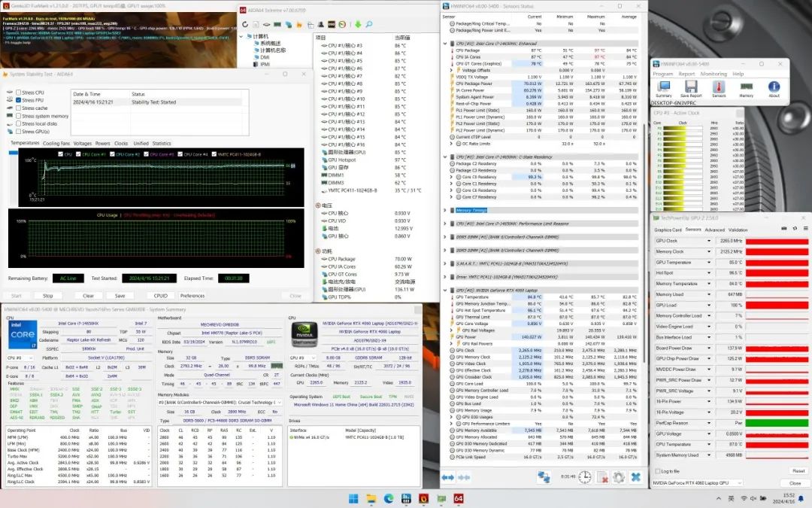Click the Save button in stability test
812x508 pixels.
(x=120, y=296)
